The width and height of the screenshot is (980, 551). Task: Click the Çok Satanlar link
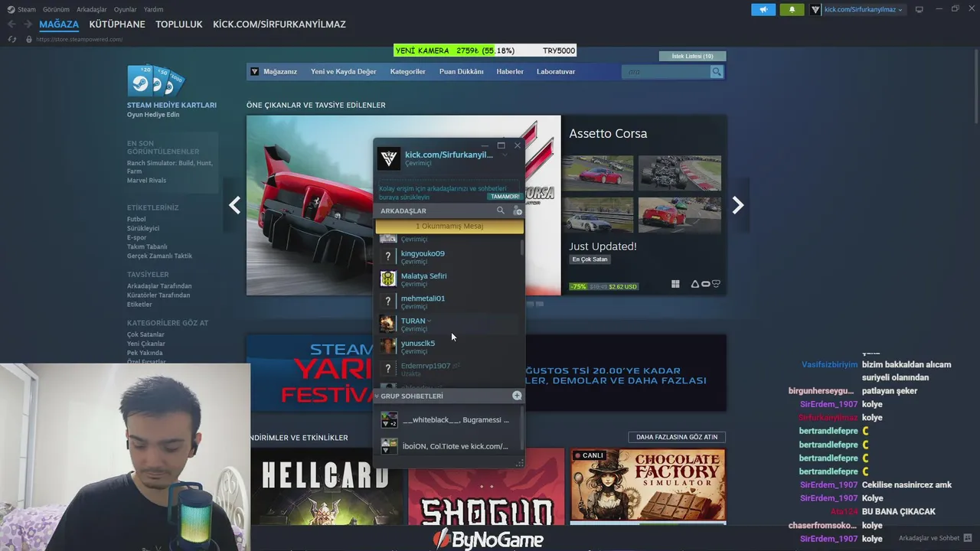145,334
